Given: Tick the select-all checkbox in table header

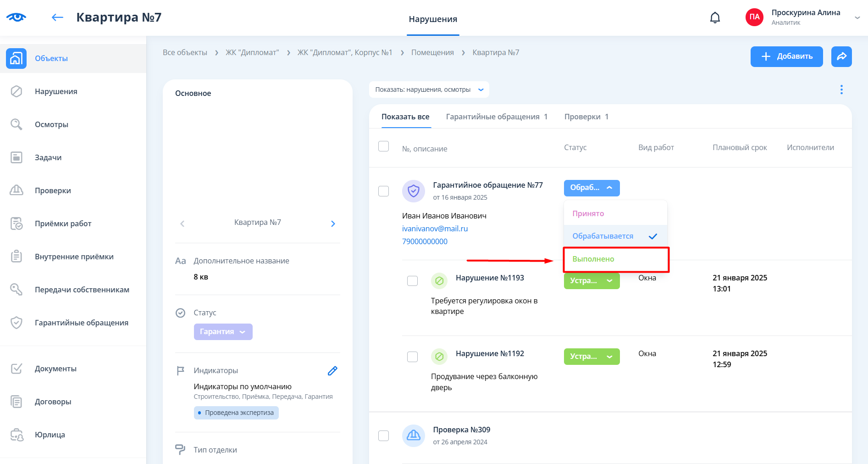Looking at the screenshot, I should (x=383, y=146).
